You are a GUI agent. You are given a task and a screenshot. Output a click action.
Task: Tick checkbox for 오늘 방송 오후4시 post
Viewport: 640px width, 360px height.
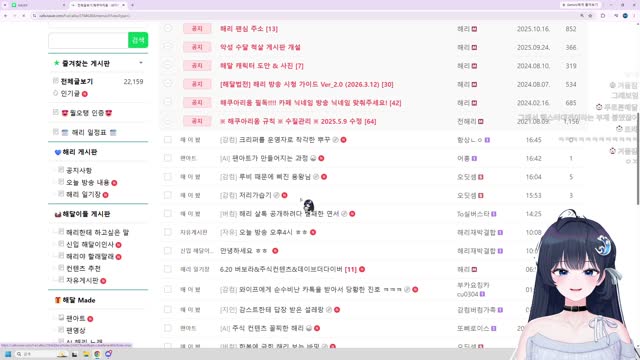click(x=168, y=232)
